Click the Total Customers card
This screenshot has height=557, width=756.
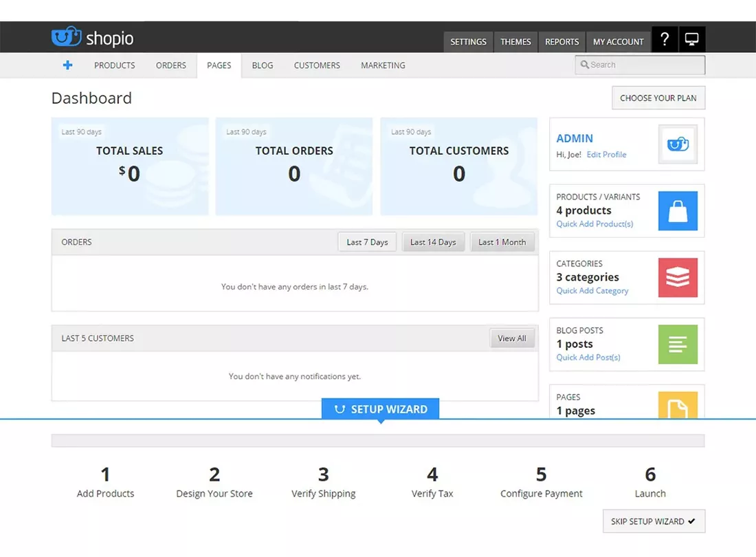coord(458,166)
